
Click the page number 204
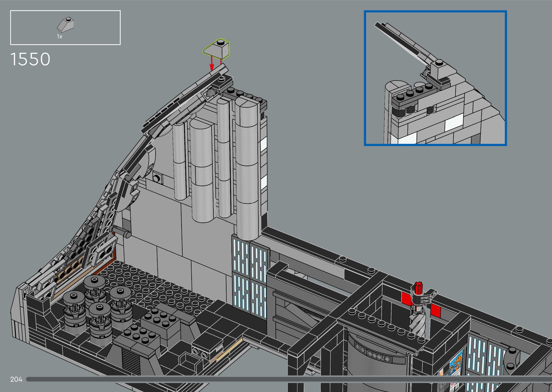(16, 379)
